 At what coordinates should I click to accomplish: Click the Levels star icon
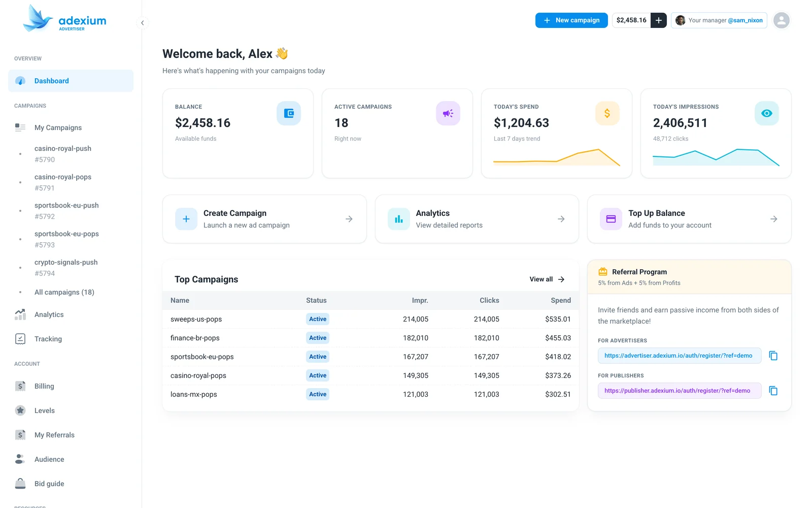click(x=20, y=410)
